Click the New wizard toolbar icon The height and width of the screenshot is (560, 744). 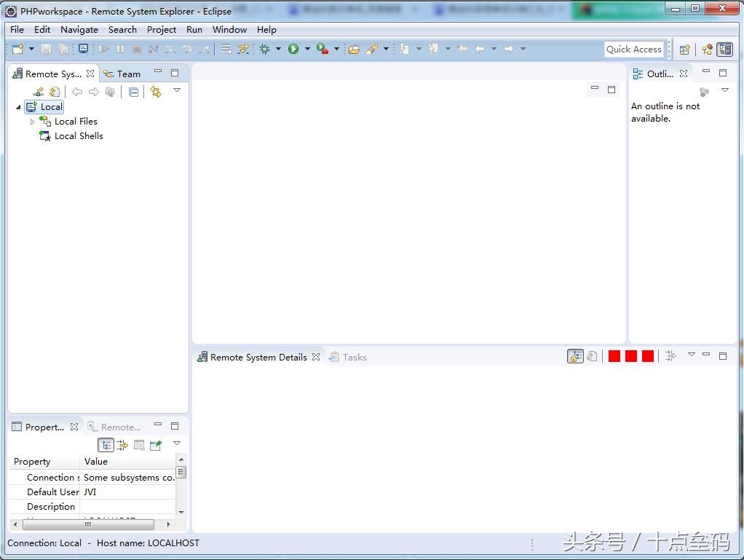17,49
